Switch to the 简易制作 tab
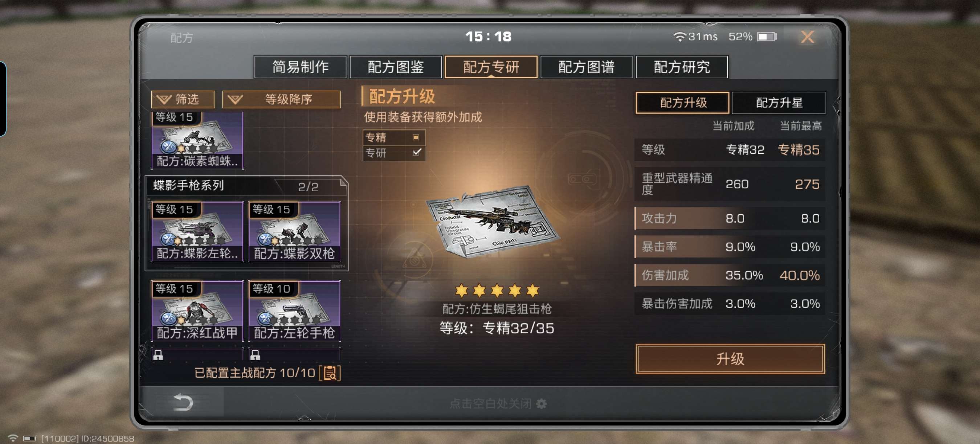The height and width of the screenshot is (444, 980). pyautogui.click(x=300, y=67)
